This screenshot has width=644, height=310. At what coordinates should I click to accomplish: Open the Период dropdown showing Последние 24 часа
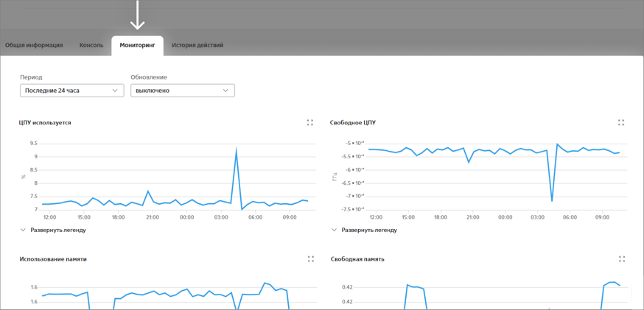71,91
